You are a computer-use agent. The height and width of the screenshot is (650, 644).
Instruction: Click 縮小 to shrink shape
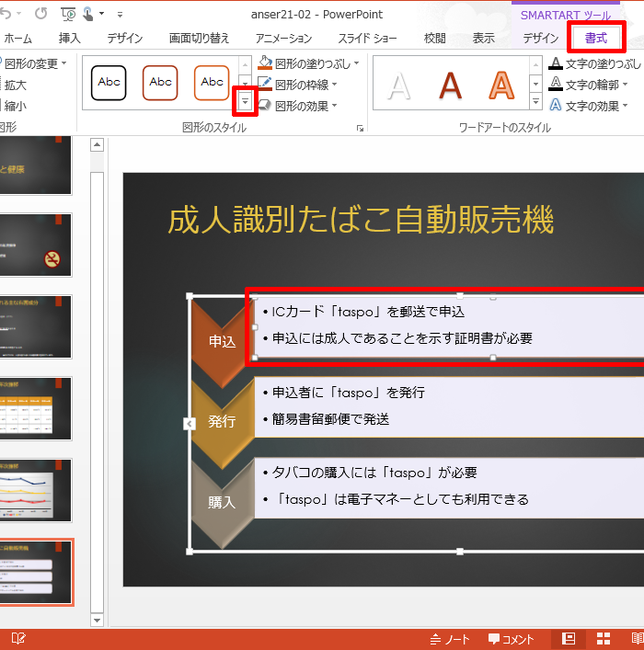pos(15,106)
